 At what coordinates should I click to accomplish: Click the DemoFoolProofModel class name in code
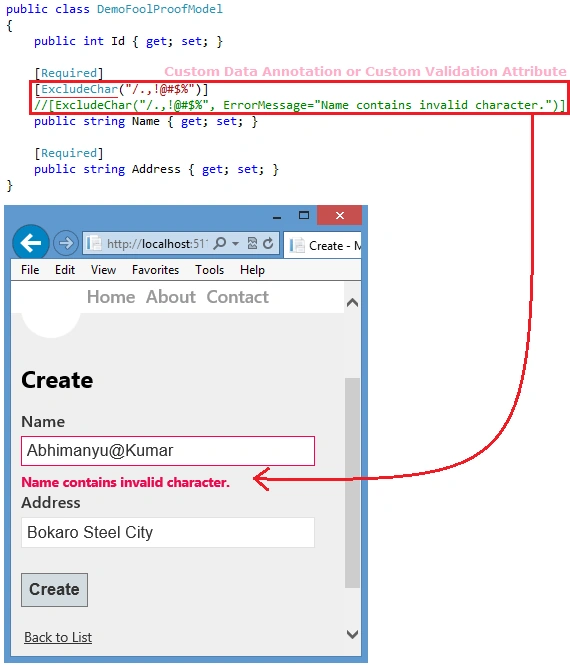pyautogui.click(x=160, y=9)
